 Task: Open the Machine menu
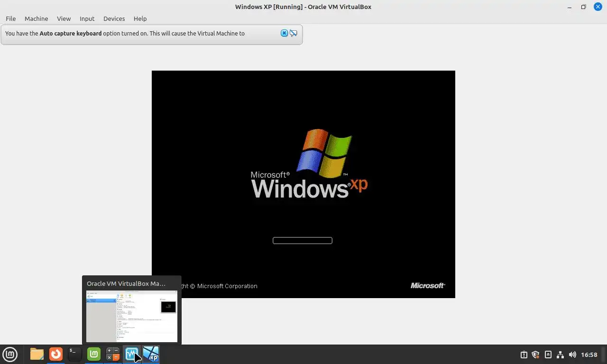pos(36,18)
